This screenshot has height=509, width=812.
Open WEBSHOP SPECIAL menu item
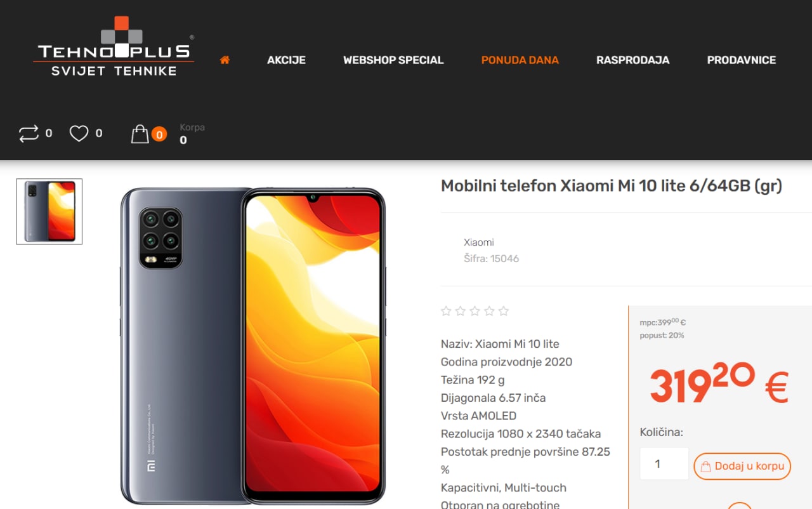[x=393, y=60]
